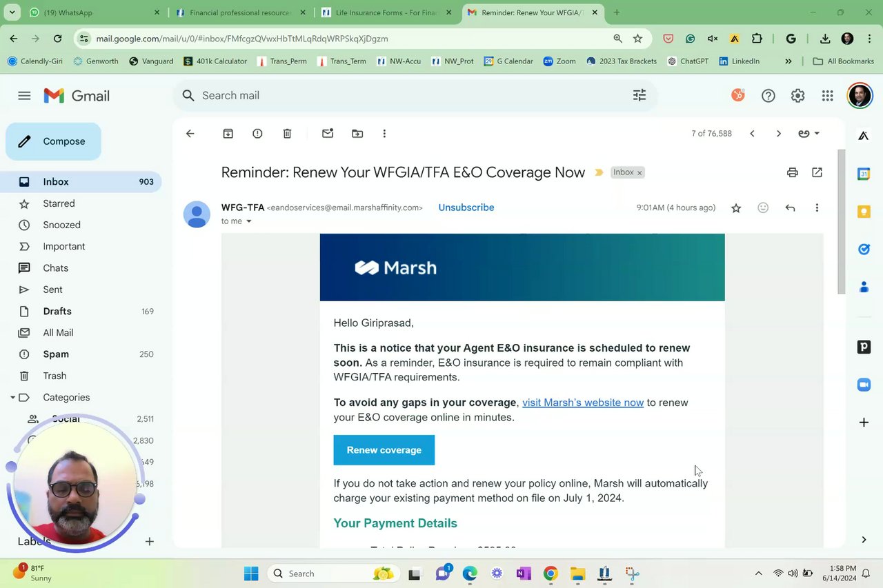Show more bookmarks with the chevron

coord(788,61)
